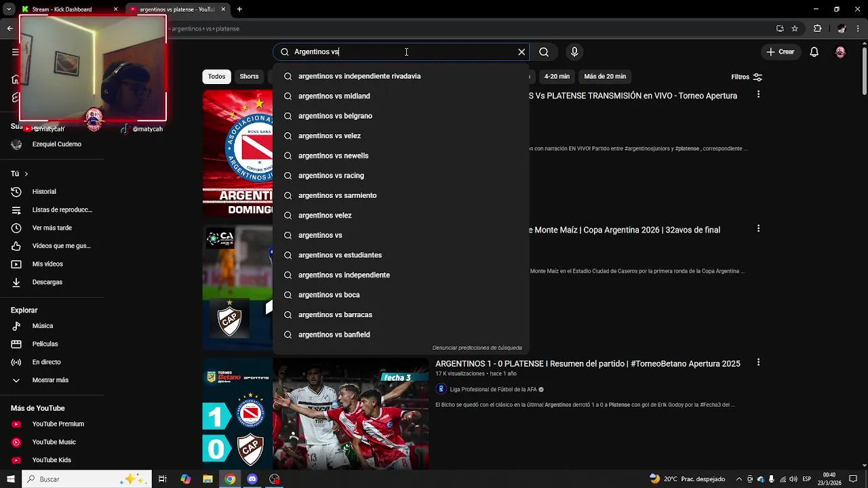868x488 pixels.
Task: Open browser extensions puzzle icon
Action: tap(817, 28)
